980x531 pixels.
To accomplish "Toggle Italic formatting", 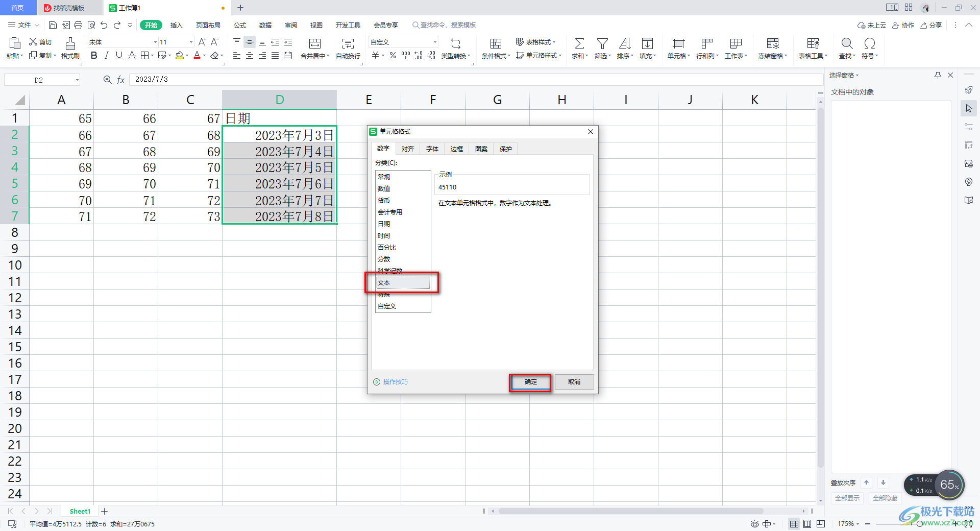I will (106, 55).
